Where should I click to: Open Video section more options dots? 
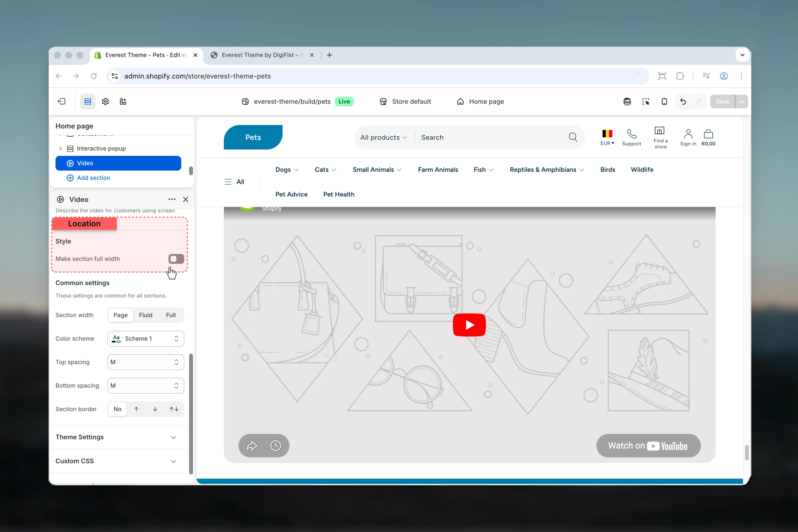[172, 199]
